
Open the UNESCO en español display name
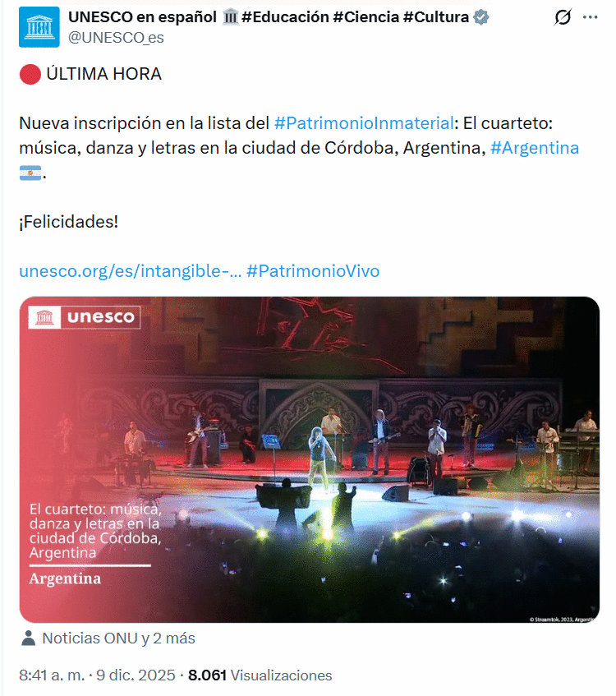coord(142,17)
